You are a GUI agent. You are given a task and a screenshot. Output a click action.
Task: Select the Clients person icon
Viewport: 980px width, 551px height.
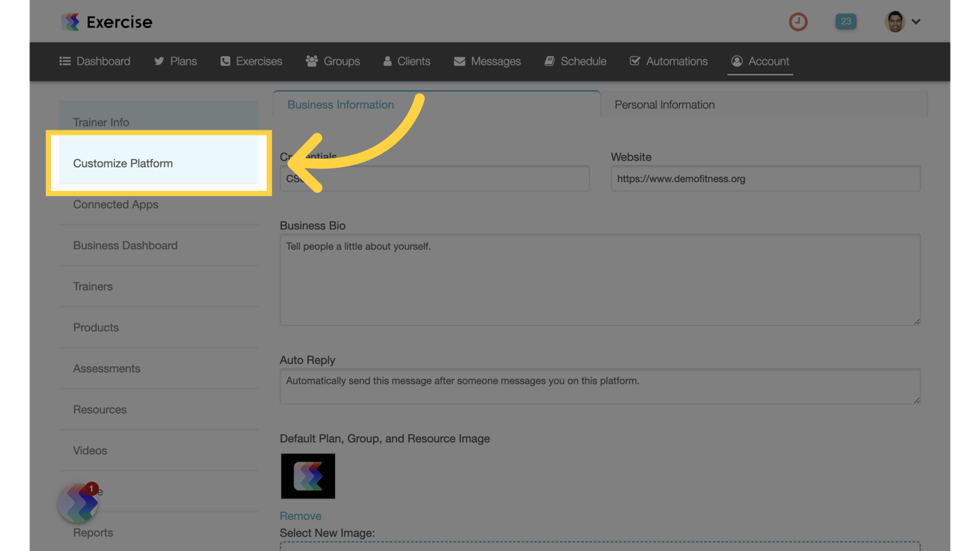[x=387, y=61]
